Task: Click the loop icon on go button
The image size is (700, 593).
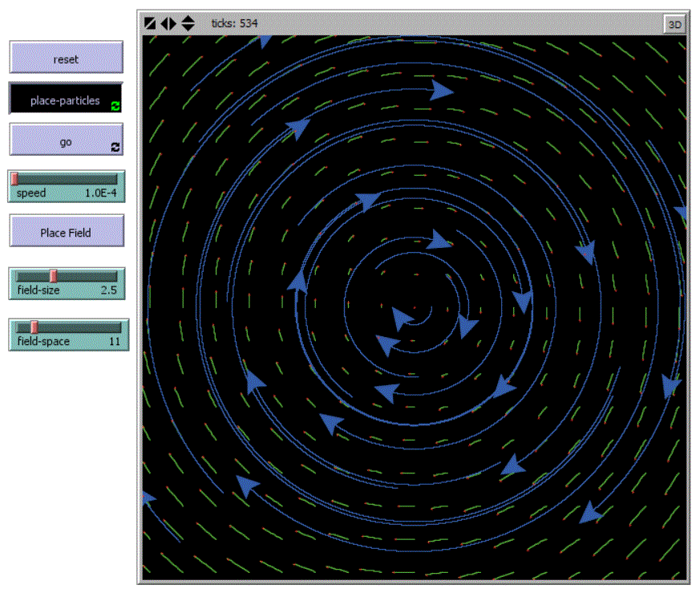Action: (115, 147)
